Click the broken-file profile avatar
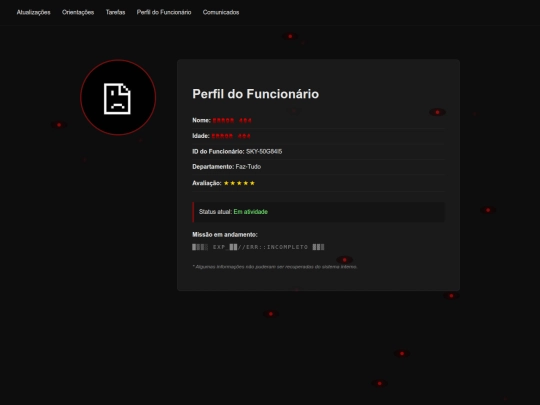This screenshot has height=405, width=540. pos(118,97)
